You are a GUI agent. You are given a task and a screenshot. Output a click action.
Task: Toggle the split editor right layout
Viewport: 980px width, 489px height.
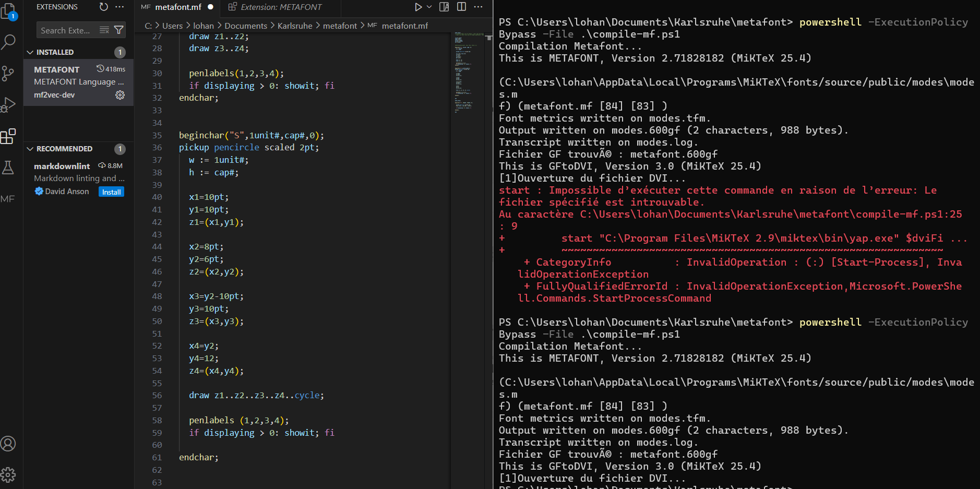click(x=461, y=7)
